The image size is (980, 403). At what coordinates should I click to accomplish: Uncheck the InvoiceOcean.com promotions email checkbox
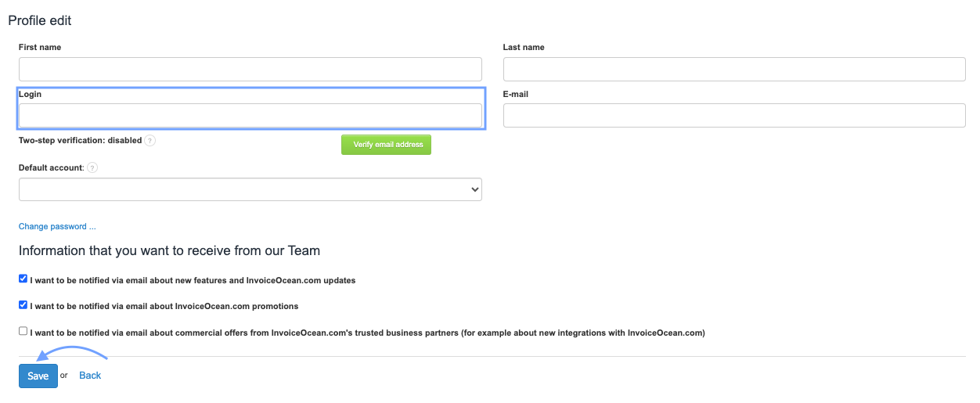(x=23, y=305)
